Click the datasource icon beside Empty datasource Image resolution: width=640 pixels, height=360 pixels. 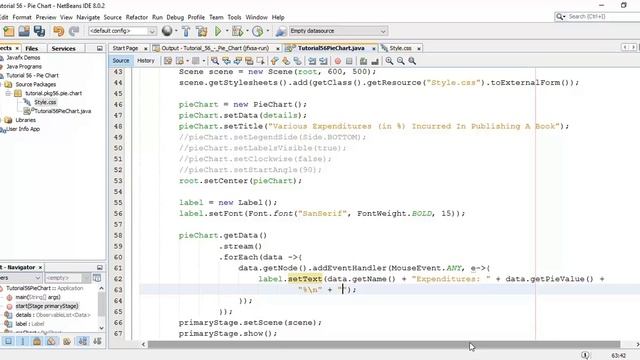tap(281, 31)
